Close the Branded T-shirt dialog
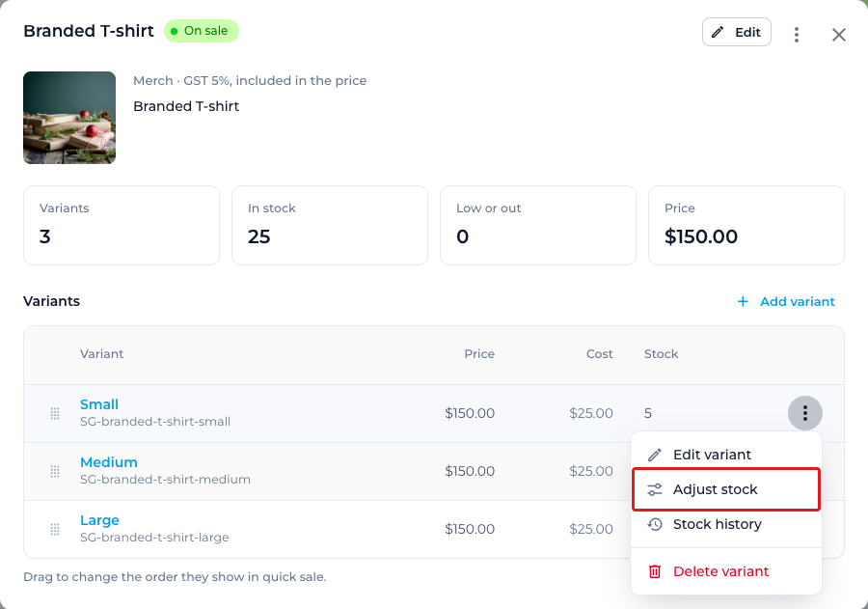Viewport: 868px width, 609px height. 839,35
